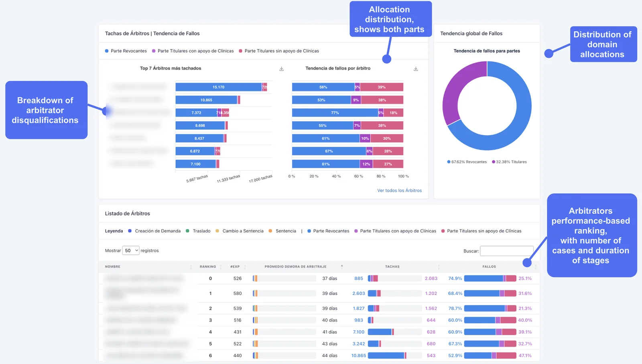Click the 2.083 tachas value
Viewport: 642px width, 364px height.
point(431,279)
